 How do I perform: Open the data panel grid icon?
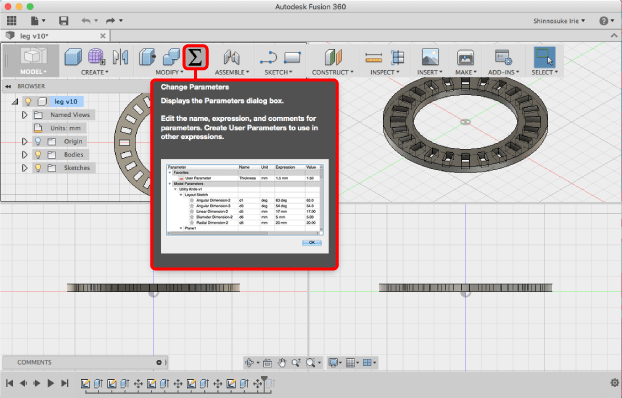point(12,21)
